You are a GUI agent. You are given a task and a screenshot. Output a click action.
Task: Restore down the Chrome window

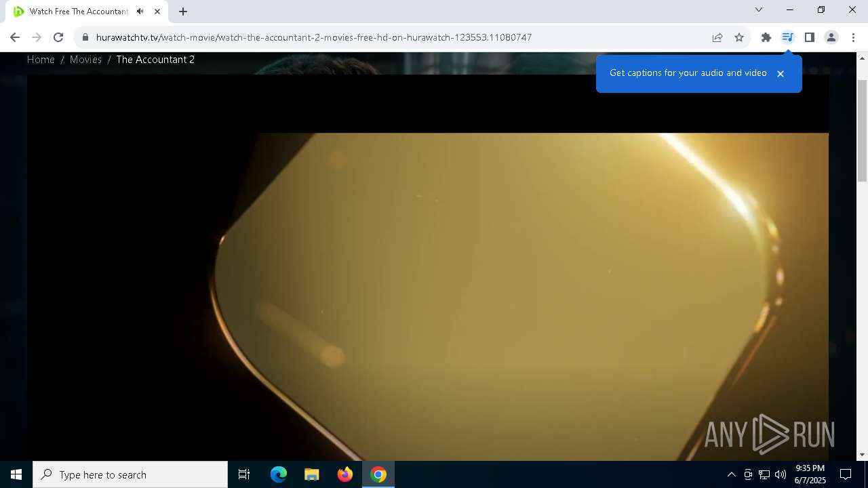tap(821, 9)
